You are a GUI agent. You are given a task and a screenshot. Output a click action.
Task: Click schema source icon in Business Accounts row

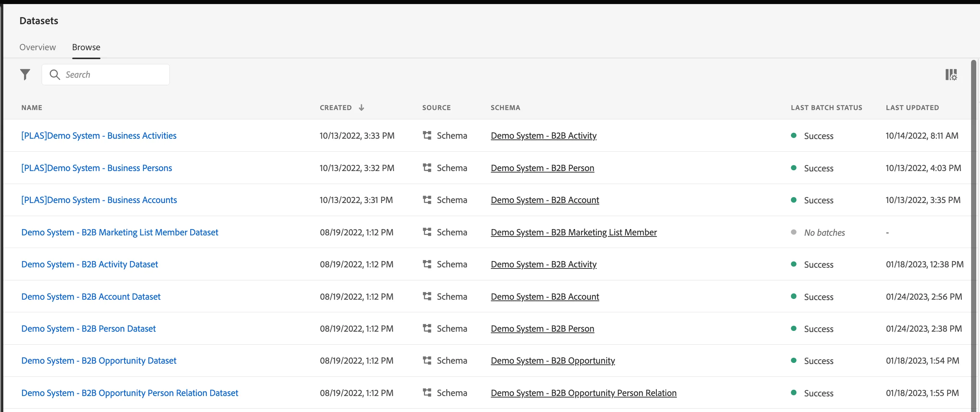pyautogui.click(x=427, y=200)
